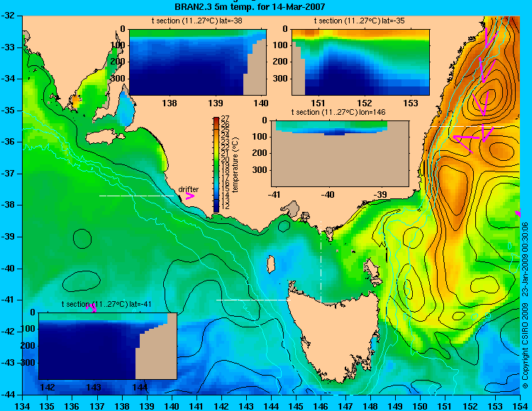Click the '-35' latitude label on main axis
This screenshot has width=532, height=411.
pyautogui.click(x=7, y=110)
